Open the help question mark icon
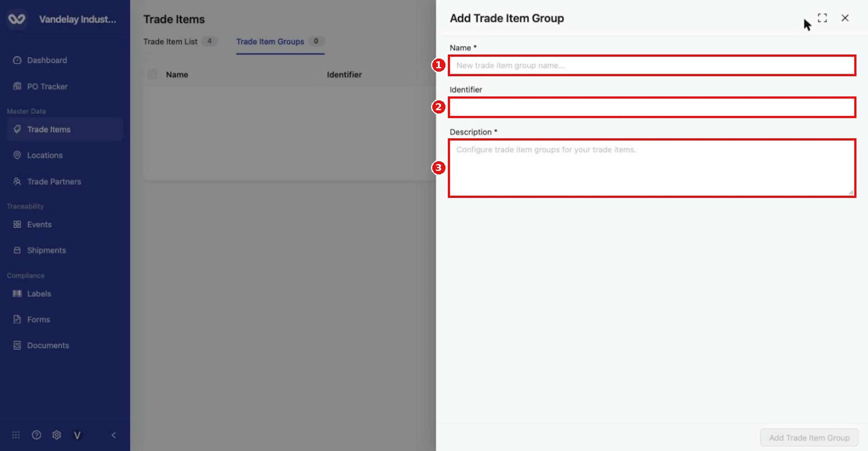The height and width of the screenshot is (451, 868). pyautogui.click(x=36, y=435)
